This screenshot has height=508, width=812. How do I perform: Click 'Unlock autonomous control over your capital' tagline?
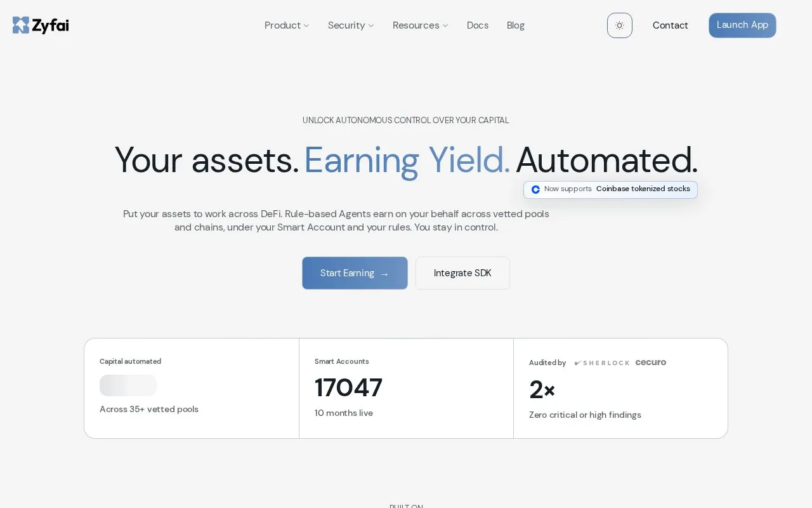[405, 120]
